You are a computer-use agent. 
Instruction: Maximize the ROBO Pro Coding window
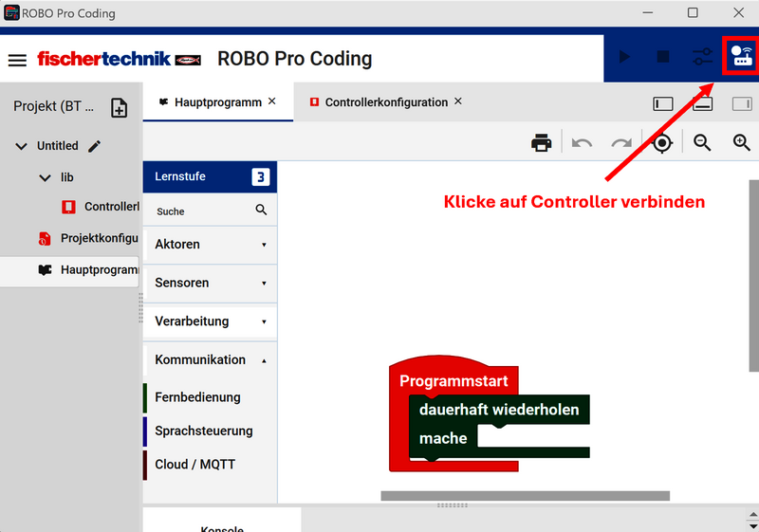693,13
